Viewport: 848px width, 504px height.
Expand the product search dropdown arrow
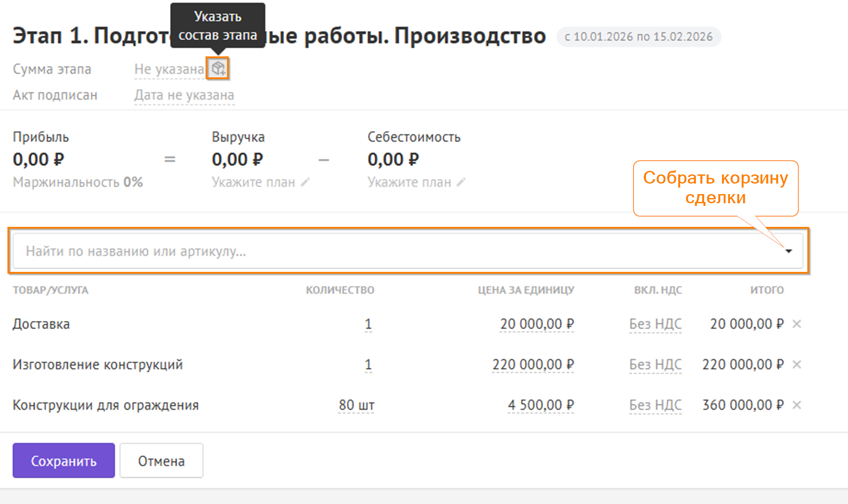click(789, 251)
